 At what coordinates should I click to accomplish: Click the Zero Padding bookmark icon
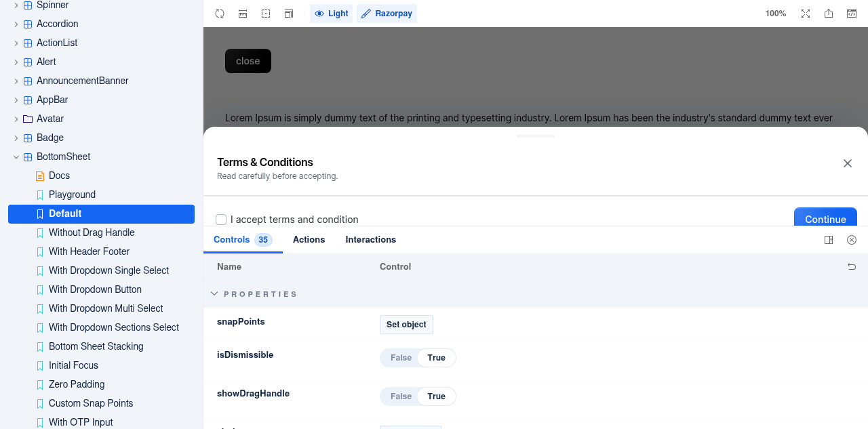point(40,384)
